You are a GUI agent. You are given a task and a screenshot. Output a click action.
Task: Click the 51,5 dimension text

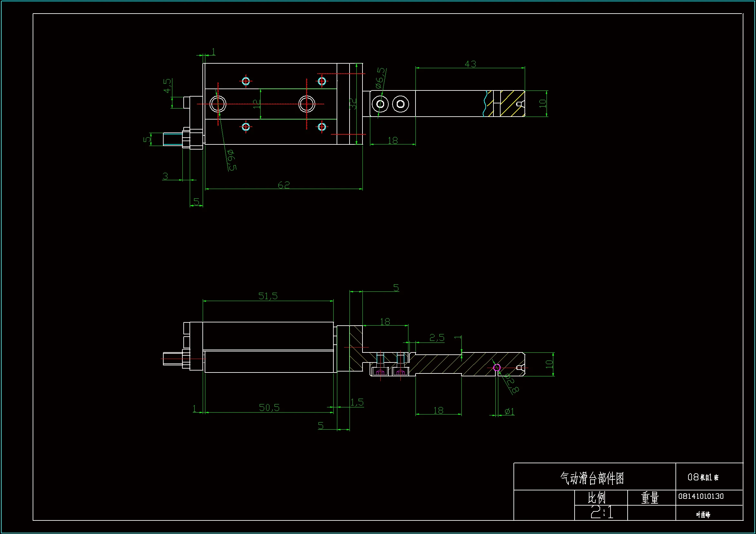pos(268,296)
